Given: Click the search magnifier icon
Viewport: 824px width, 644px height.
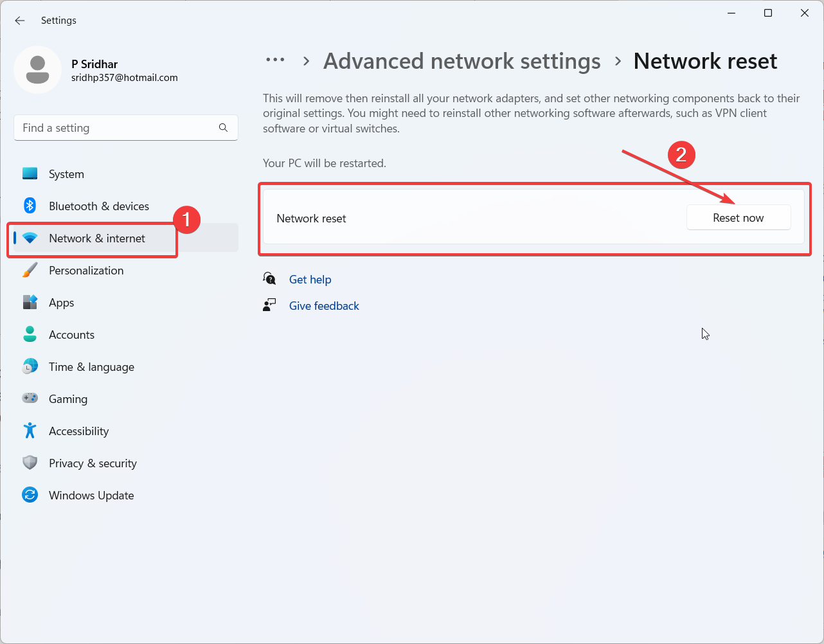Looking at the screenshot, I should tap(223, 128).
